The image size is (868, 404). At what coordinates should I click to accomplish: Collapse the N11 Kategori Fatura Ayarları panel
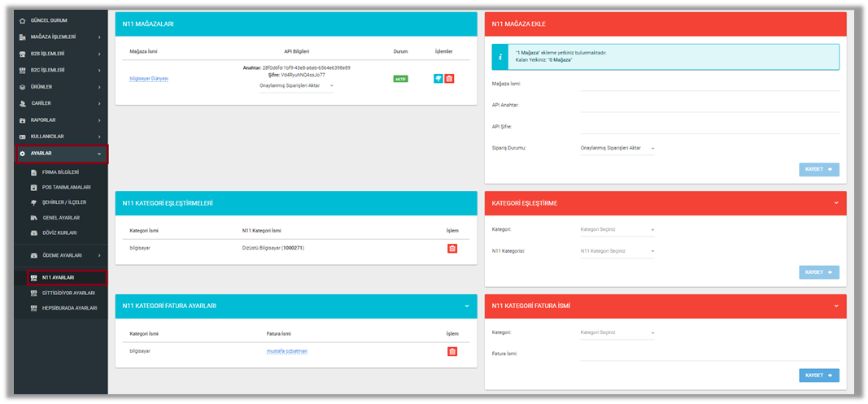[466, 306]
